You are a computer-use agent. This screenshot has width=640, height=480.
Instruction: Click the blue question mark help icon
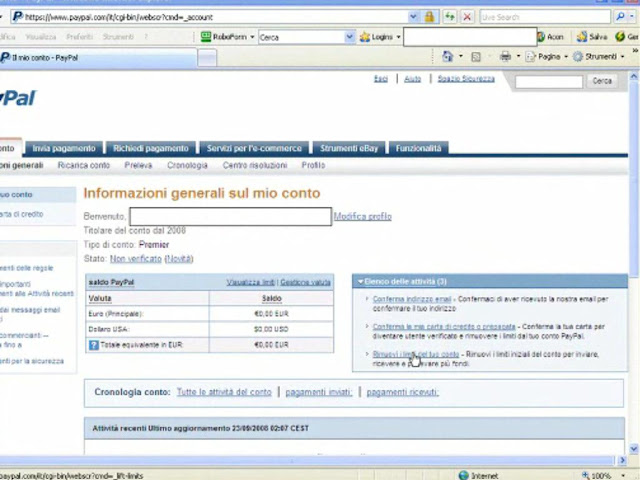[93, 345]
